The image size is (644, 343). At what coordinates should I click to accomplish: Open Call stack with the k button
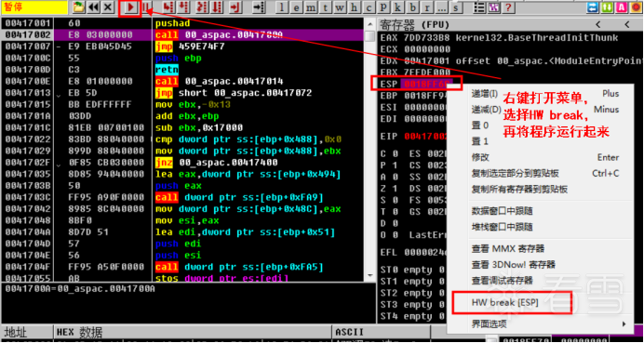click(397, 7)
